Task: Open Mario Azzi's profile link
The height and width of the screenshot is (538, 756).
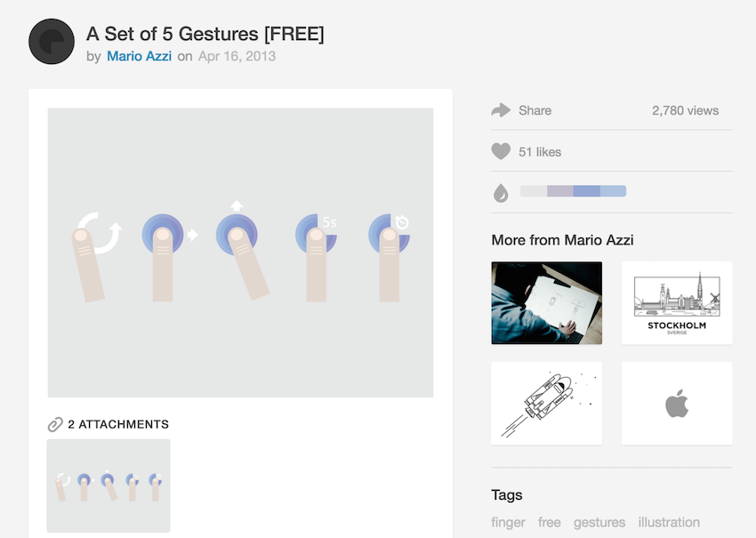Action: pyautogui.click(x=139, y=56)
